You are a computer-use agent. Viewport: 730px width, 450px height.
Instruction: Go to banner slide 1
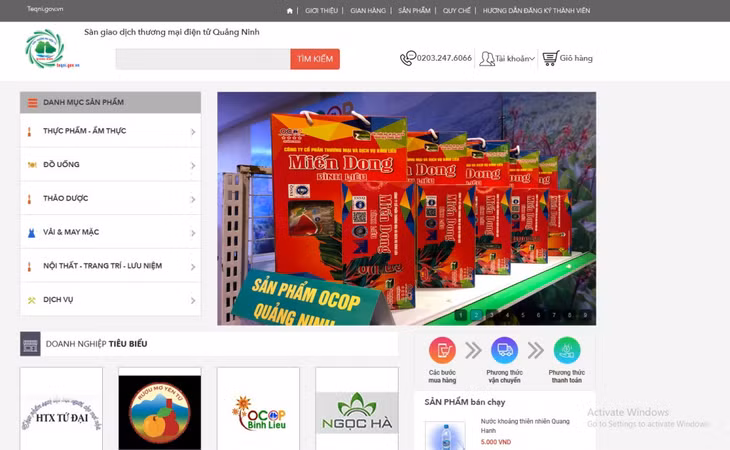point(460,315)
